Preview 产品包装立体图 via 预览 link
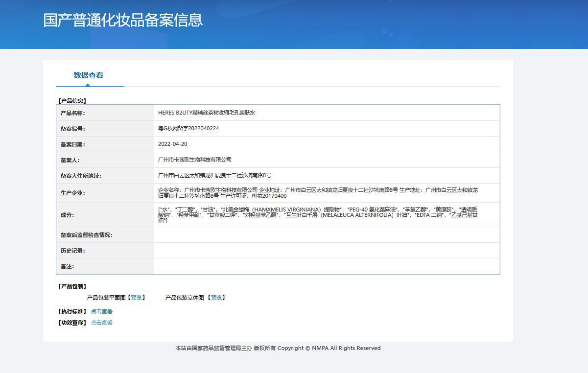Viewport: 588px width, 373px height. [216, 298]
